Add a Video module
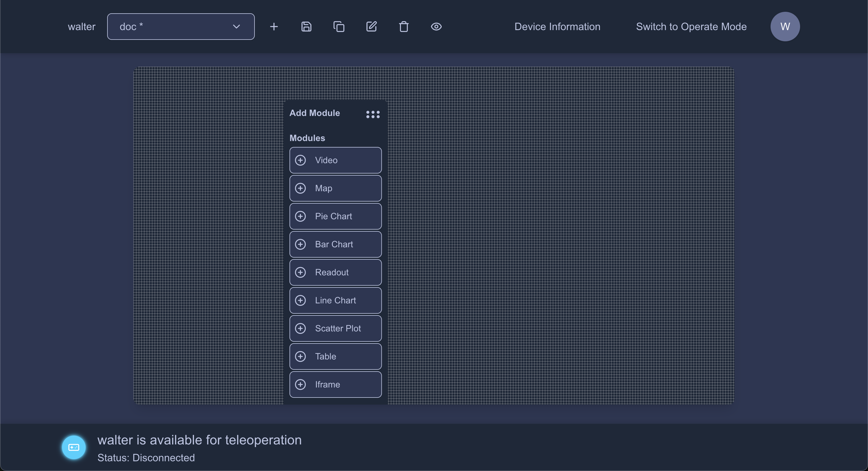This screenshot has width=868, height=471. click(335, 160)
